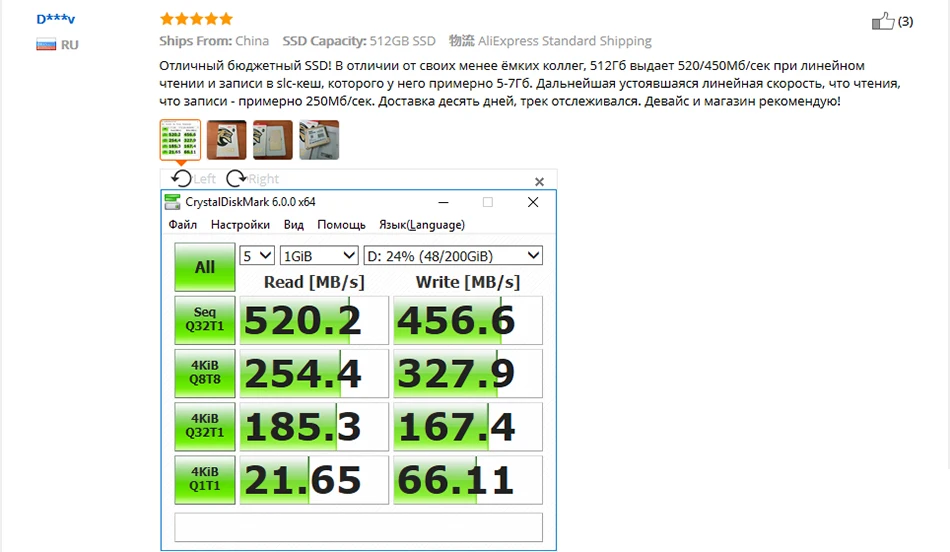Expand the drive dropdown showing D: 24%

pos(453,256)
